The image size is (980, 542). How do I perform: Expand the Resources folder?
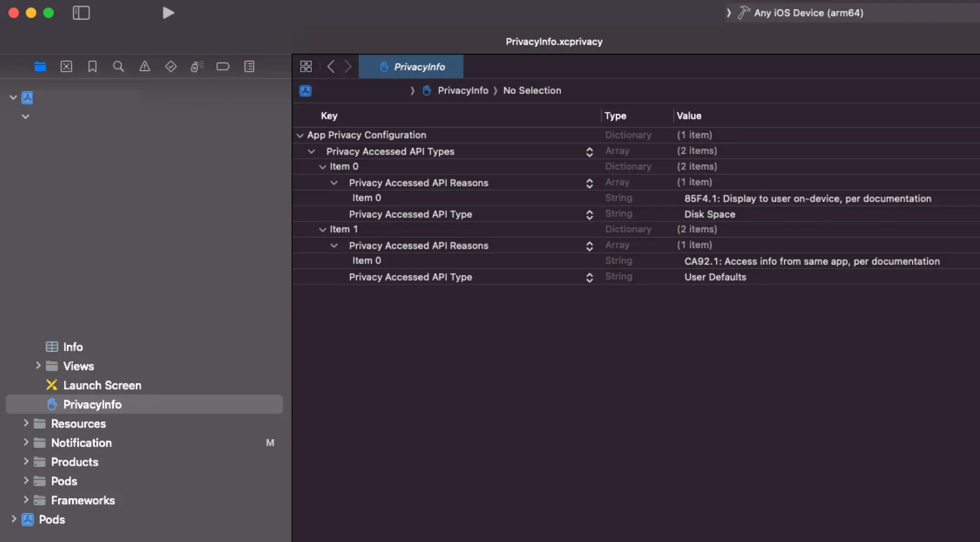26,423
